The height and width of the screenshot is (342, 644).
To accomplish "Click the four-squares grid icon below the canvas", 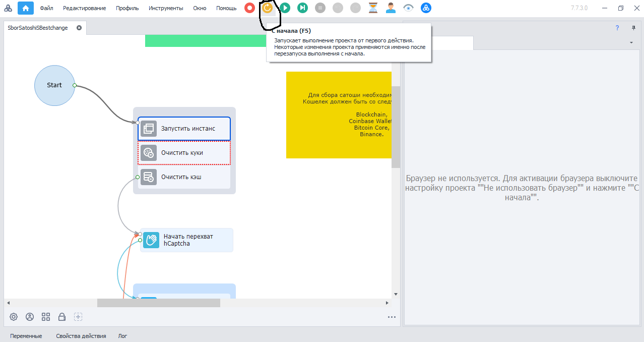I will [x=46, y=317].
